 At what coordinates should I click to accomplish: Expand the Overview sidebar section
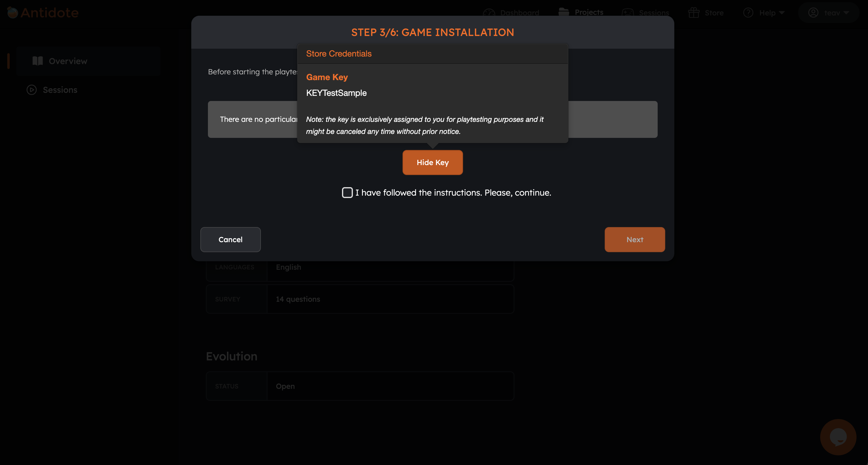coord(68,61)
